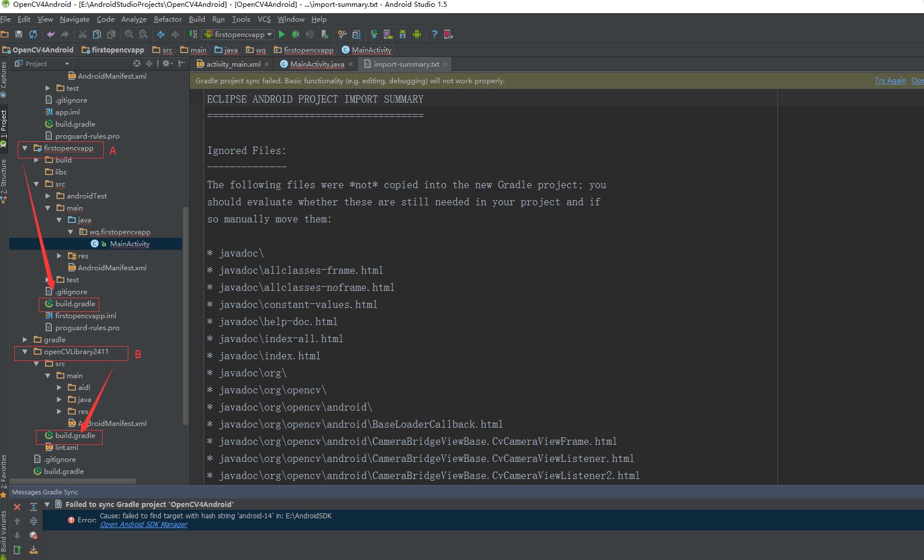Collapse the openCVLibrary2411 node
Viewport: 924px width, 560px height.
(25, 352)
